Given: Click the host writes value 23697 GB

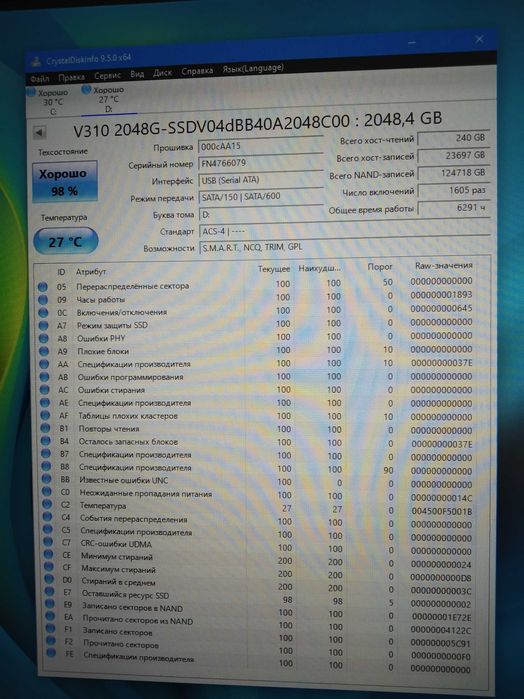Looking at the screenshot, I should point(454,156).
